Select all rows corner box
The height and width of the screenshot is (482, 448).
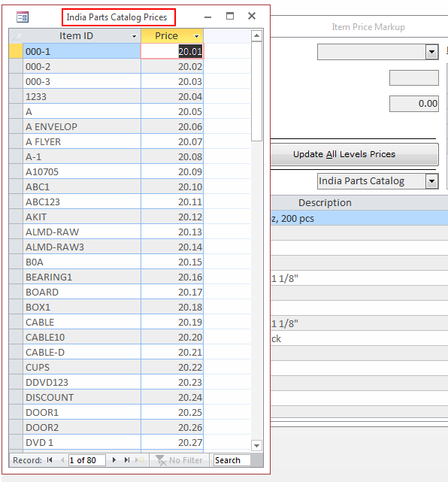[x=16, y=36]
